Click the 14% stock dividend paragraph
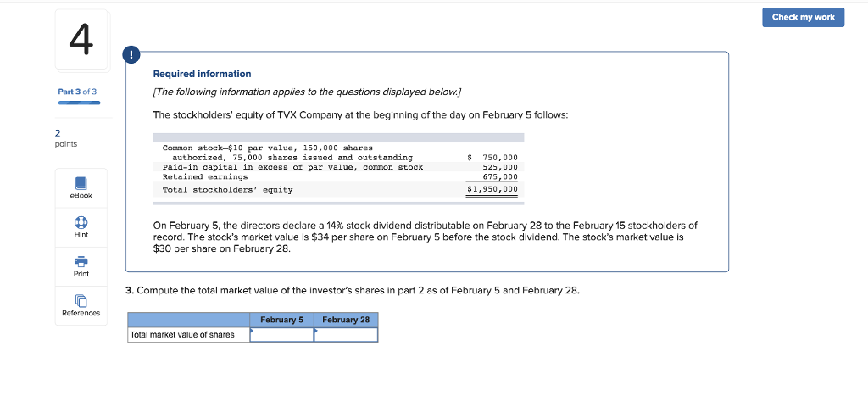Screen dimensions: 868x413 click(x=426, y=237)
